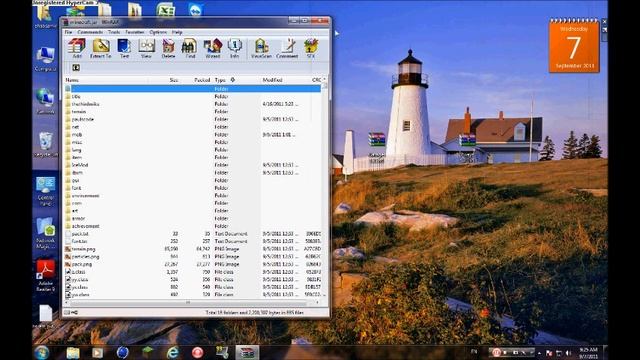Select the 'terrain' folder row
This screenshot has width=640, height=360.
(x=193, y=111)
